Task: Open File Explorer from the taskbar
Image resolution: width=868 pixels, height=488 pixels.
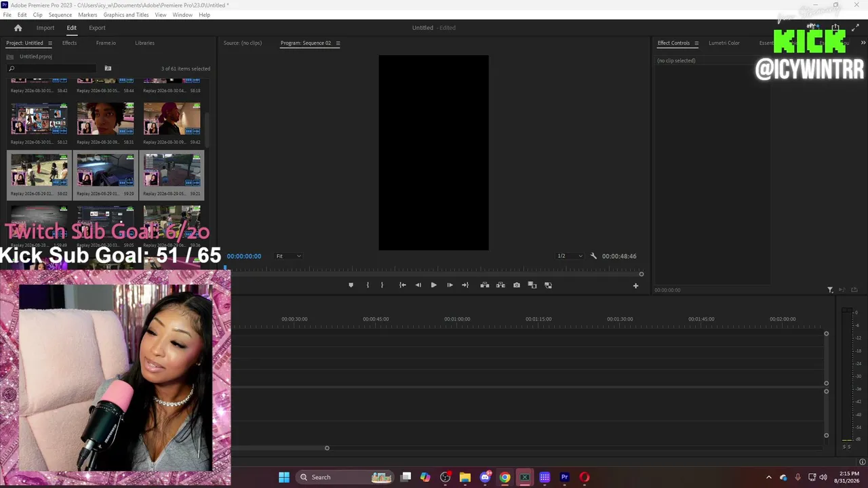Action: [465, 477]
